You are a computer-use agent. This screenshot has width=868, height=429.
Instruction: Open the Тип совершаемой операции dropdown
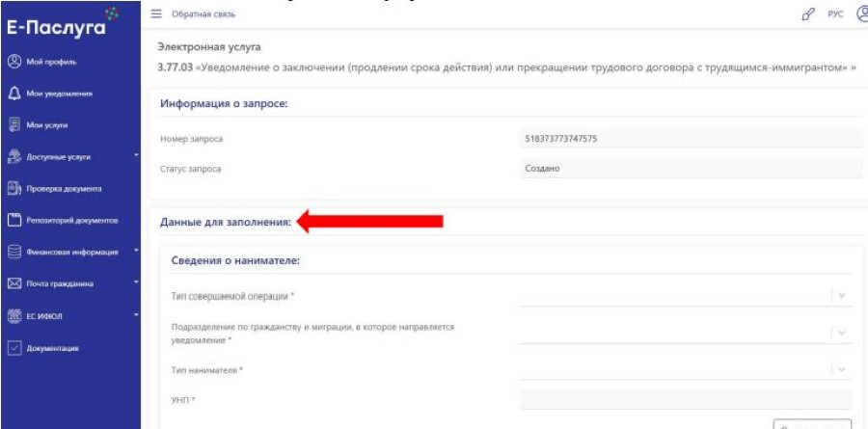pyautogui.click(x=684, y=296)
